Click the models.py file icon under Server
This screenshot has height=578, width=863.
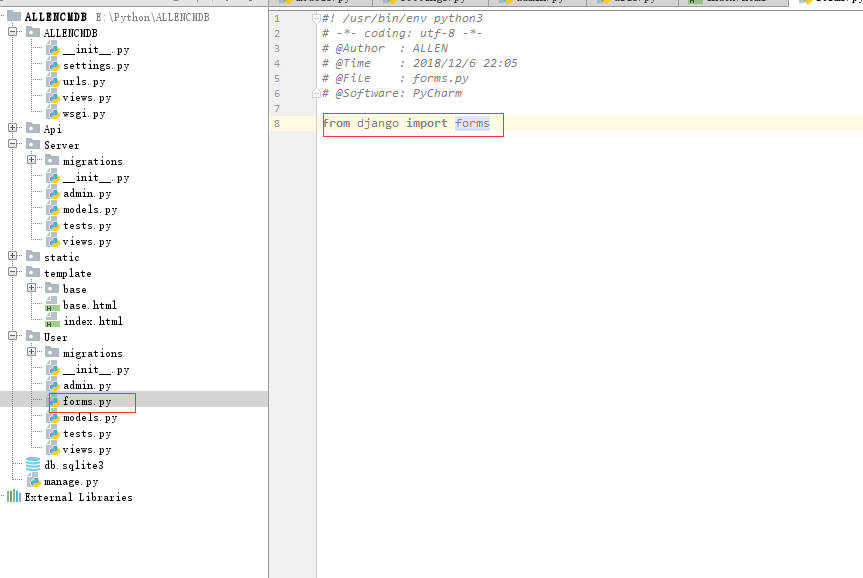tap(53, 209)
